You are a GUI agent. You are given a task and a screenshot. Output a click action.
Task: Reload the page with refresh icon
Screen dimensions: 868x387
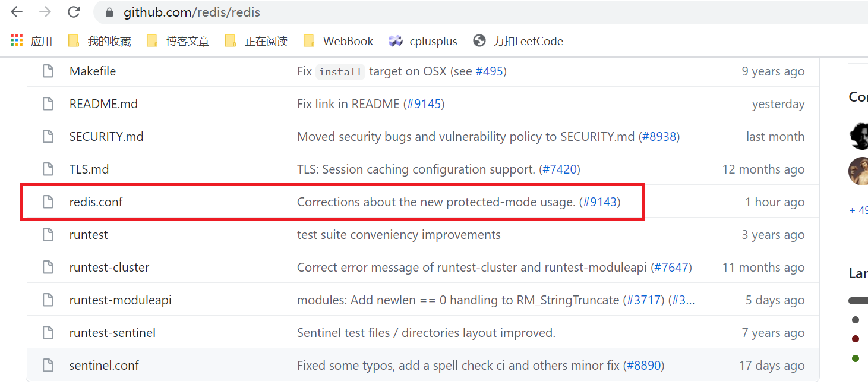tap(74, 12)
